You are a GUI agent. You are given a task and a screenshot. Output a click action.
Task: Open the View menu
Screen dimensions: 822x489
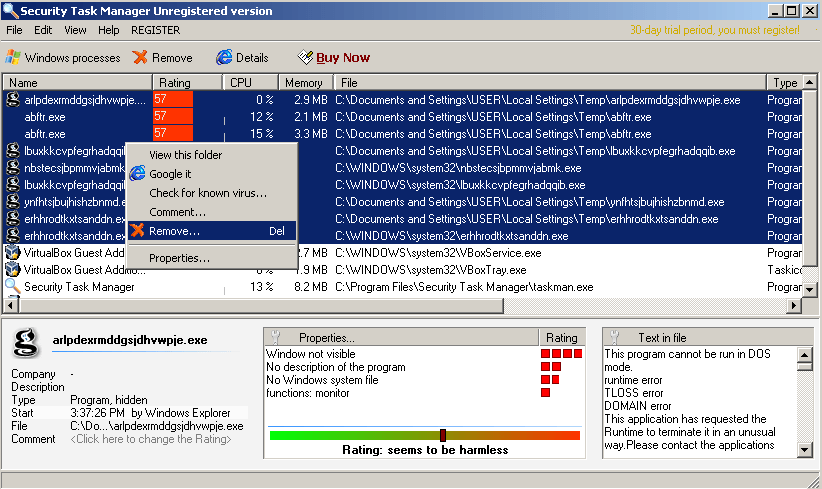(75, 30)
